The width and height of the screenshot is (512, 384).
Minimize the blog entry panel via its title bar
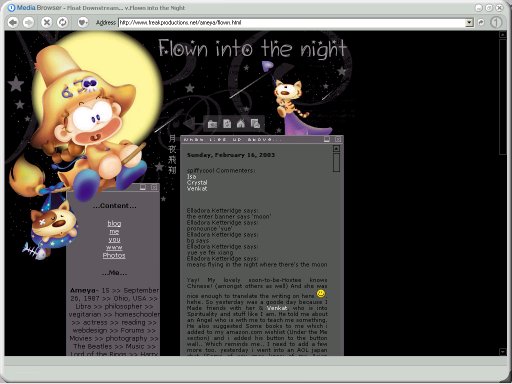click(x=327, y=139)
